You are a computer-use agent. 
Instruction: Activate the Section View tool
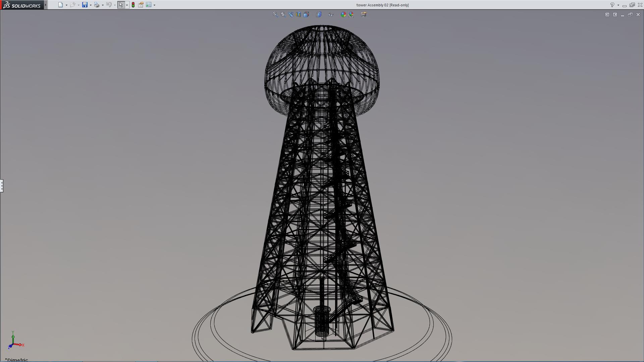(299, 14)
